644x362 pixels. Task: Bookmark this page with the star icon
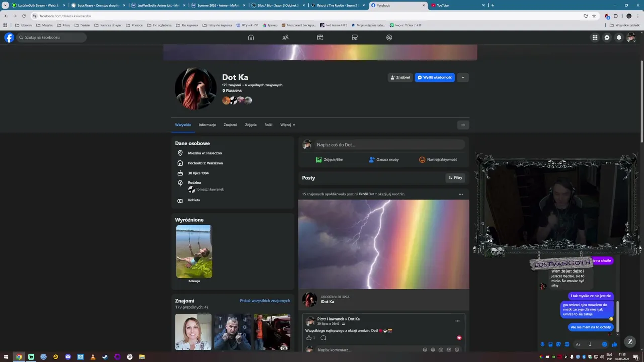594,16
